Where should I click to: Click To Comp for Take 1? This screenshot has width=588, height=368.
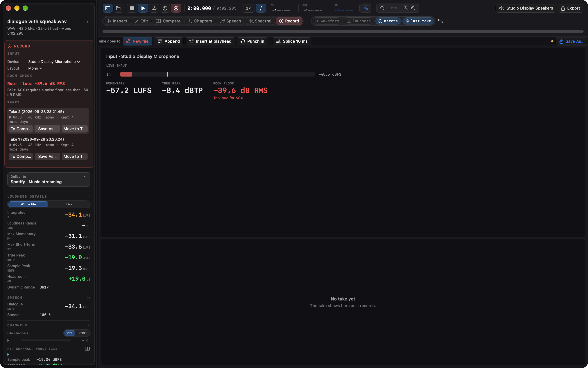click(21, 157)
